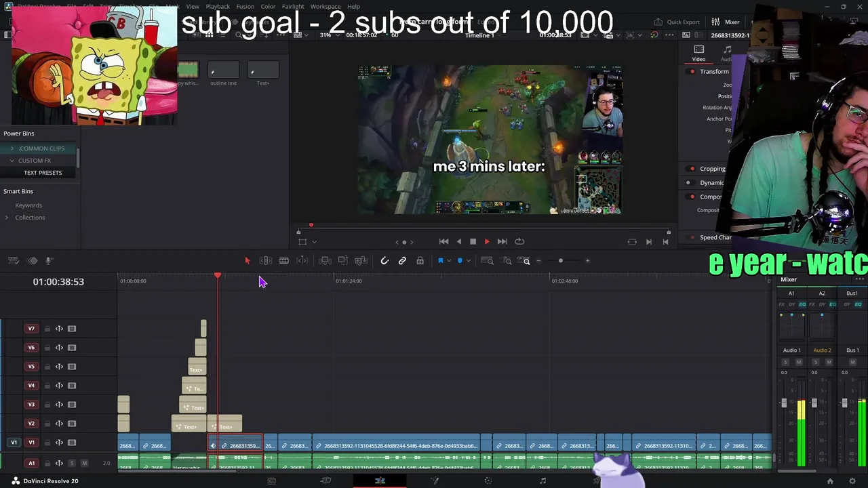Click the Replace Clip toolbar icon
This screenshot has width=868, height=488.
pos(361,261)
